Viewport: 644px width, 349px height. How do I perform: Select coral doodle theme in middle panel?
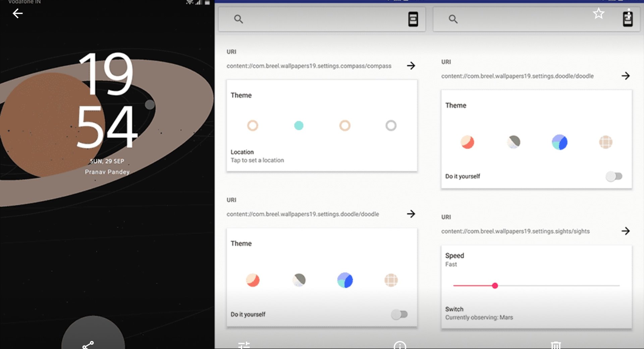[x=253, y=280]
